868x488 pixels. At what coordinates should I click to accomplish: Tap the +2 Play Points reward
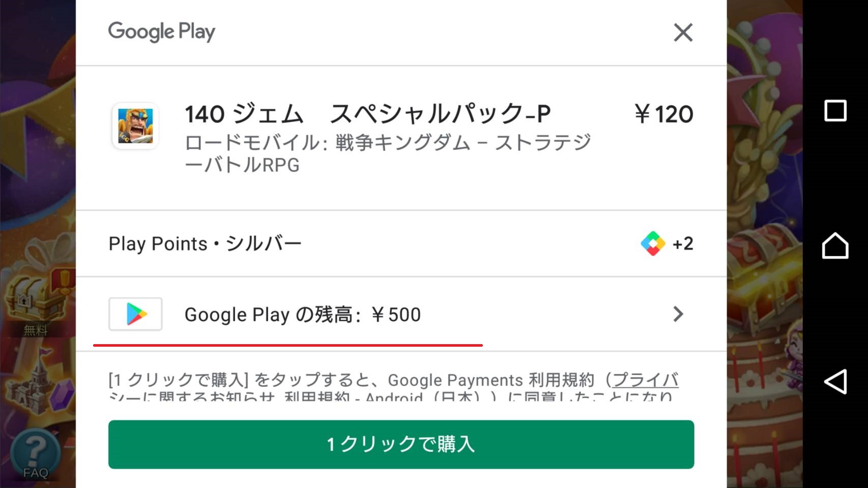(683, 244)
